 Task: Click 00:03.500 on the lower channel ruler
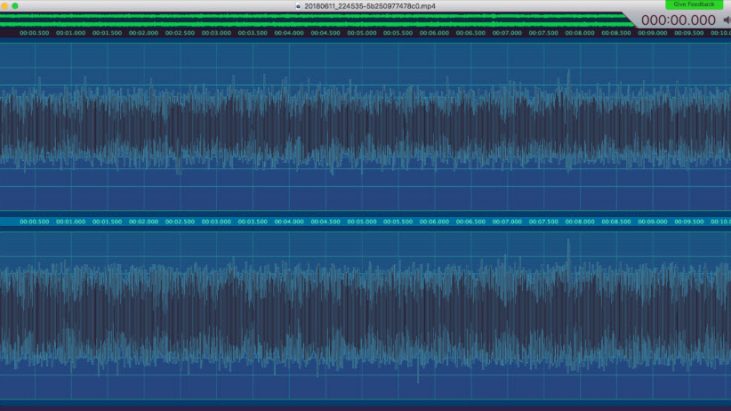pyautogui.click(x=253, y=222)
